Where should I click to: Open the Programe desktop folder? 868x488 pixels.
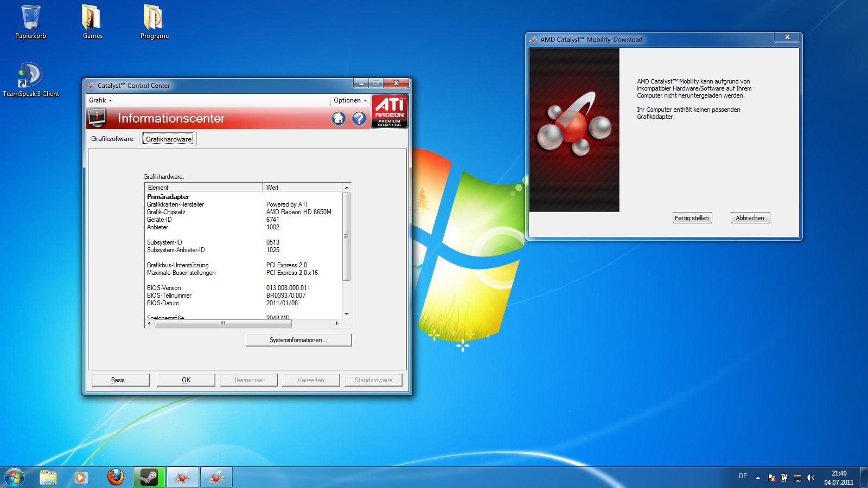coord(155,22)
